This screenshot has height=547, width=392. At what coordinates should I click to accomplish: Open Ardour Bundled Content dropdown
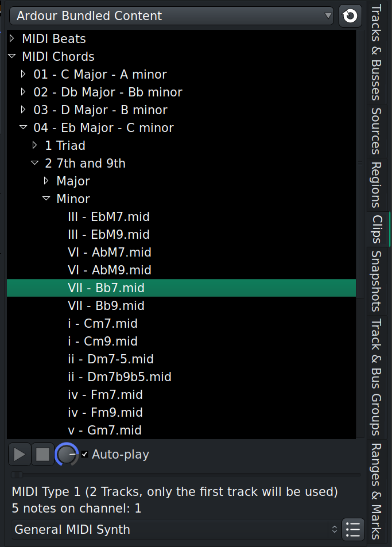[171, 15]
